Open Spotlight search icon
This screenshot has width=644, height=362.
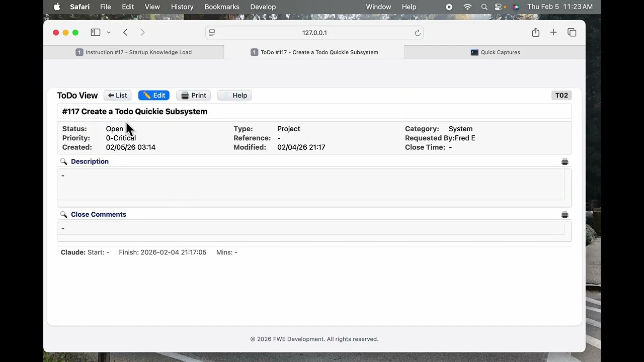tap(484, 7)
